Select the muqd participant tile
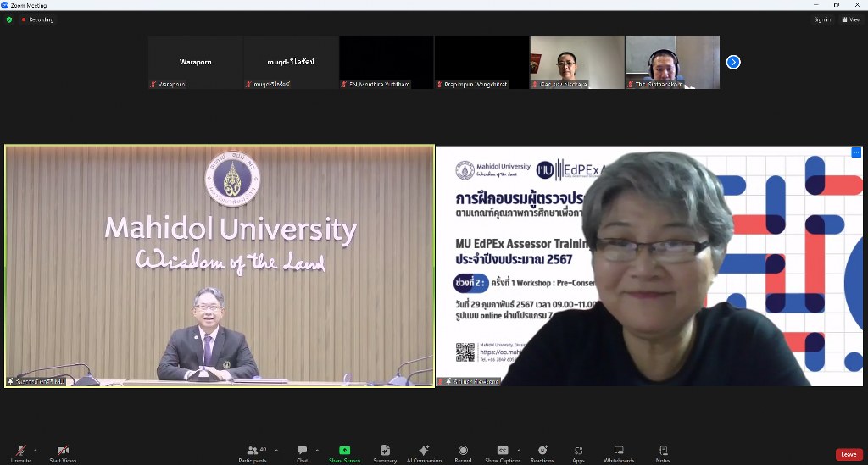868x465 pixels. tap(291, 62)
